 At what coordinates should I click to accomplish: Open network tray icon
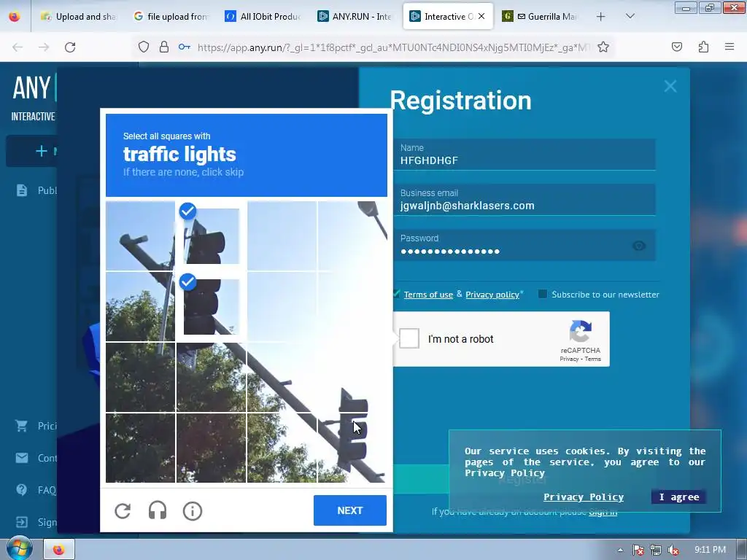[x=656, y=550]
